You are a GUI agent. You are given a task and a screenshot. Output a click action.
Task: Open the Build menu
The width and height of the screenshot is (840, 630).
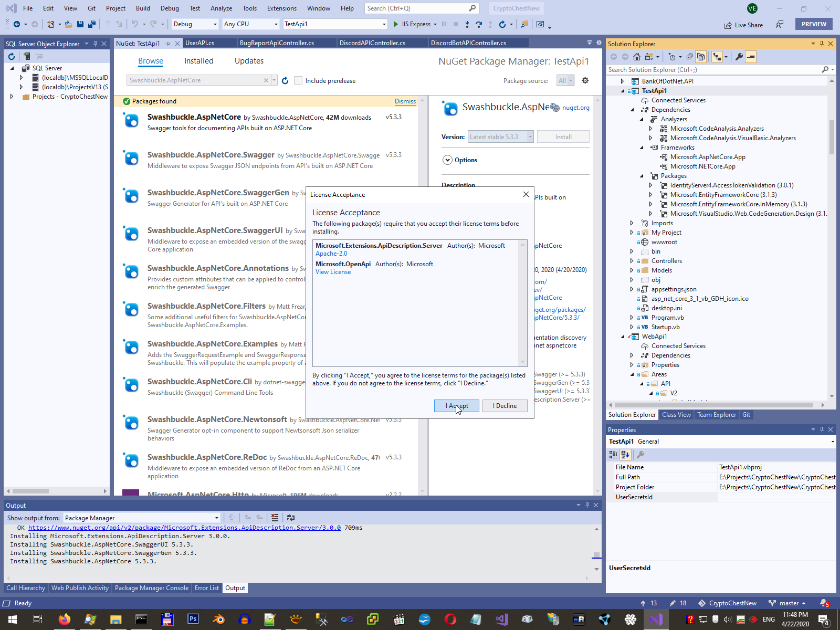click(x=143, y=8)
